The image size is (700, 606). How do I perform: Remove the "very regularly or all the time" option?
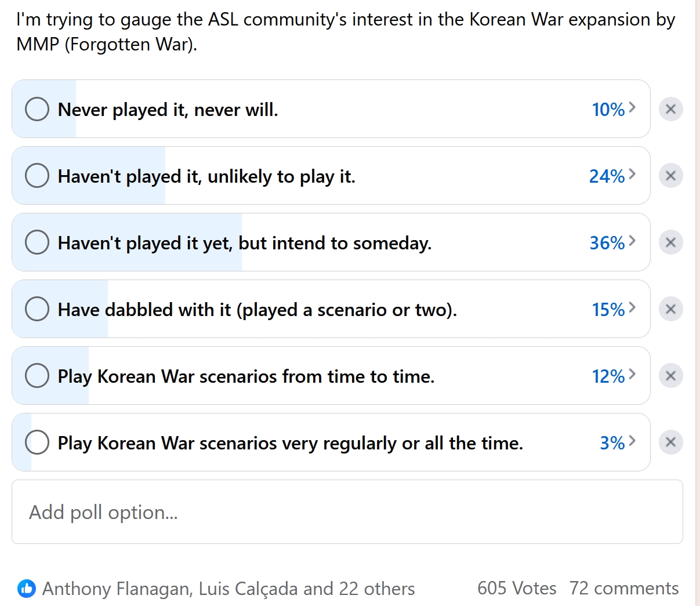coord(670,442)
